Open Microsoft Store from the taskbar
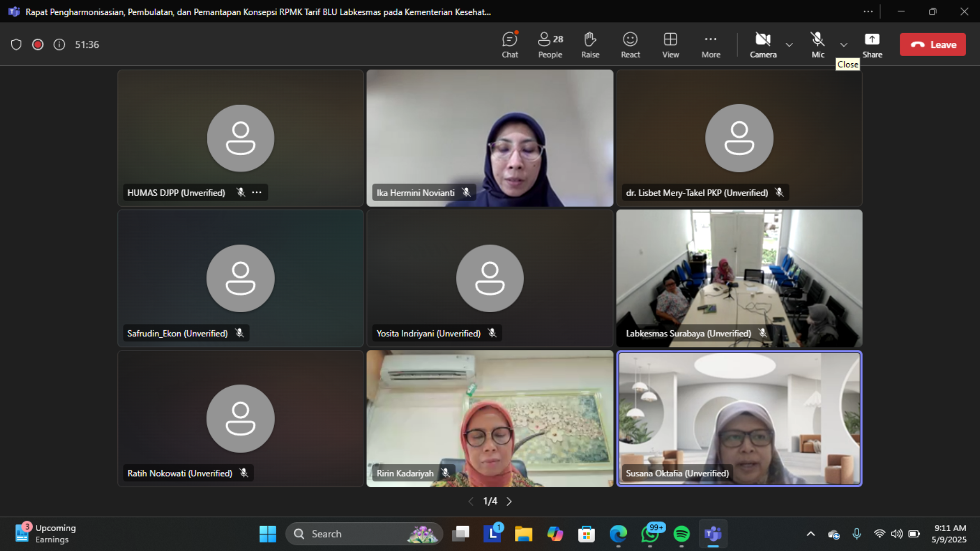 click(586, 534)
